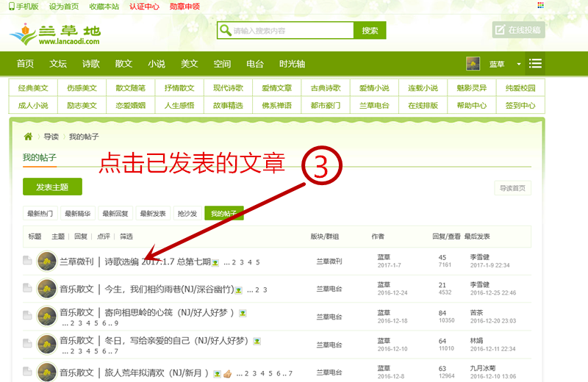Click the user avatar in the navigation bar
This screenshot has width=588, height=382.
pos(473,64)
